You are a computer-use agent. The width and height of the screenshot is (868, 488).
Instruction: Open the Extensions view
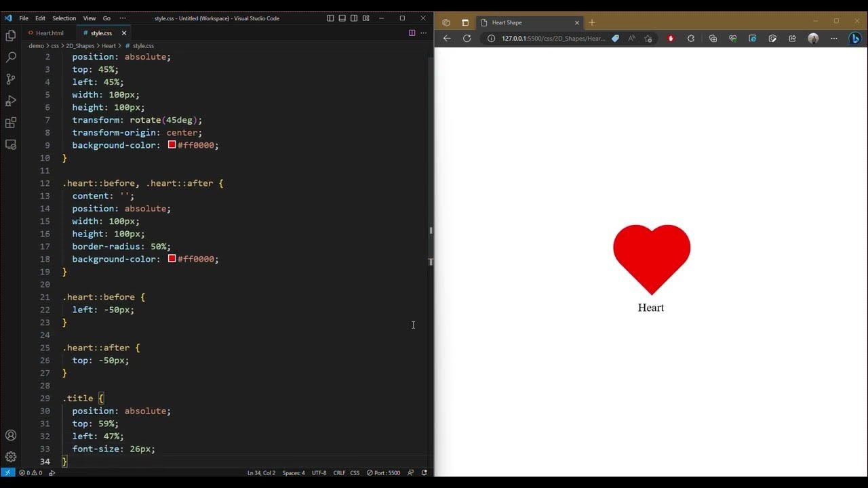click(x=11, y=123)
